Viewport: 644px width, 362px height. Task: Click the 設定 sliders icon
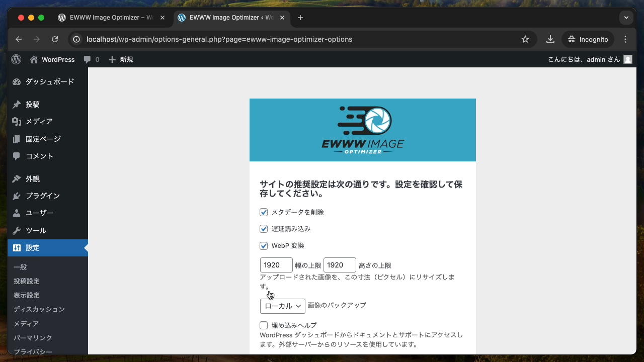click(x=17, y=247)
